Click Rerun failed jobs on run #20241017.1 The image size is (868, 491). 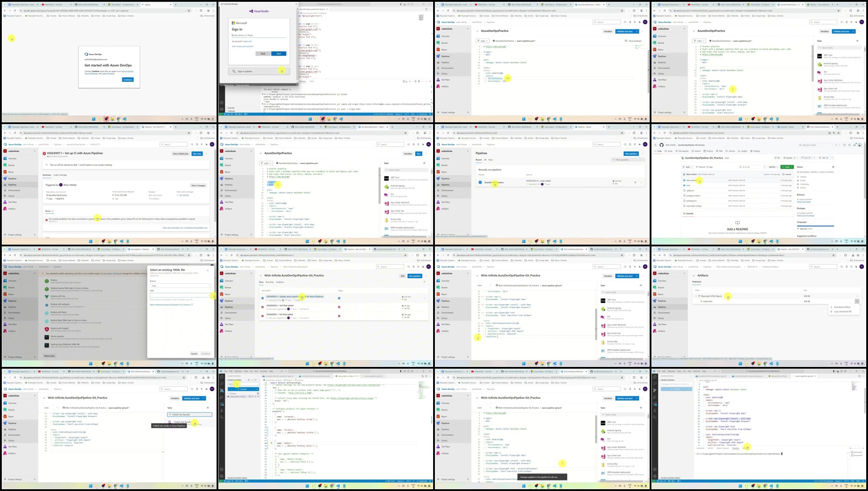point(181,154)
